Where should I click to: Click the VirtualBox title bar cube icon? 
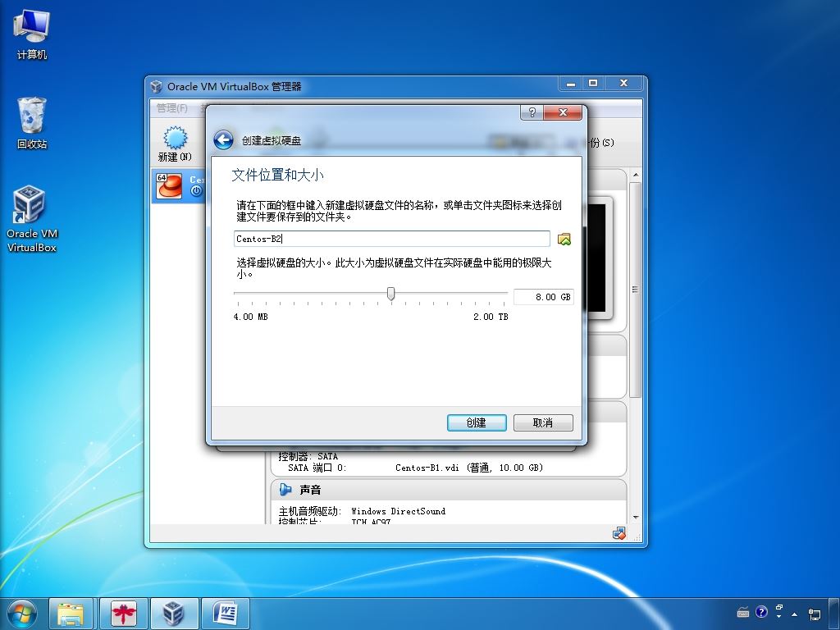coord(156,86)
